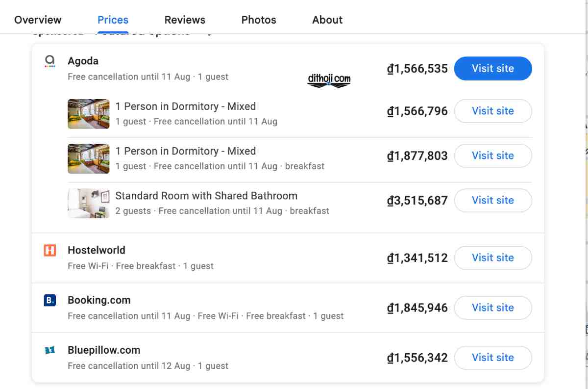Click the Booking.com logo icon

(x=49, y=300)
